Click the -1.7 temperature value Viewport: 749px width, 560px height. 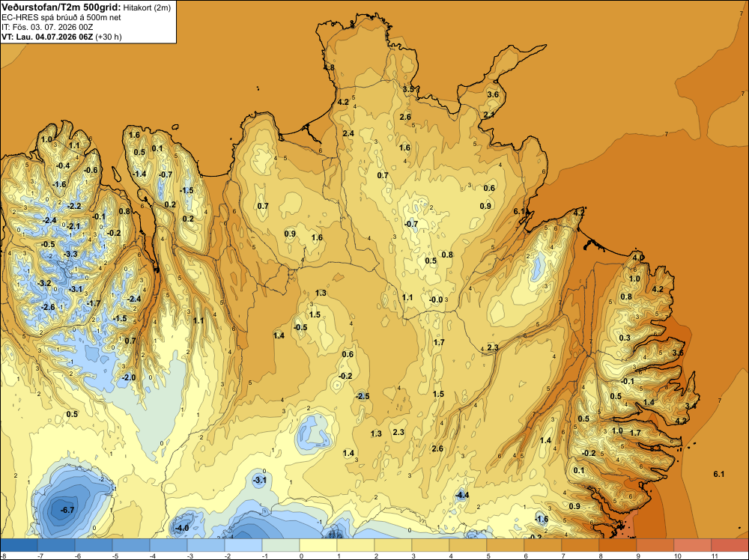(x=94, y=303)
